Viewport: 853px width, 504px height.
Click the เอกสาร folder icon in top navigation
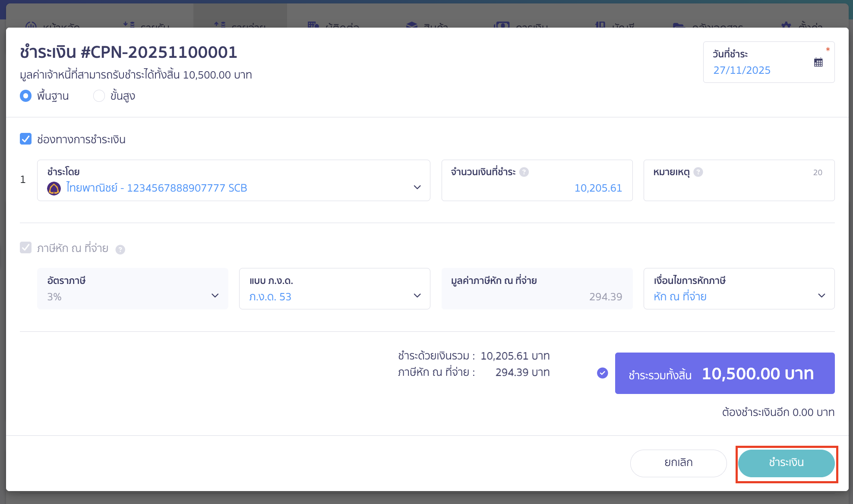679,25
